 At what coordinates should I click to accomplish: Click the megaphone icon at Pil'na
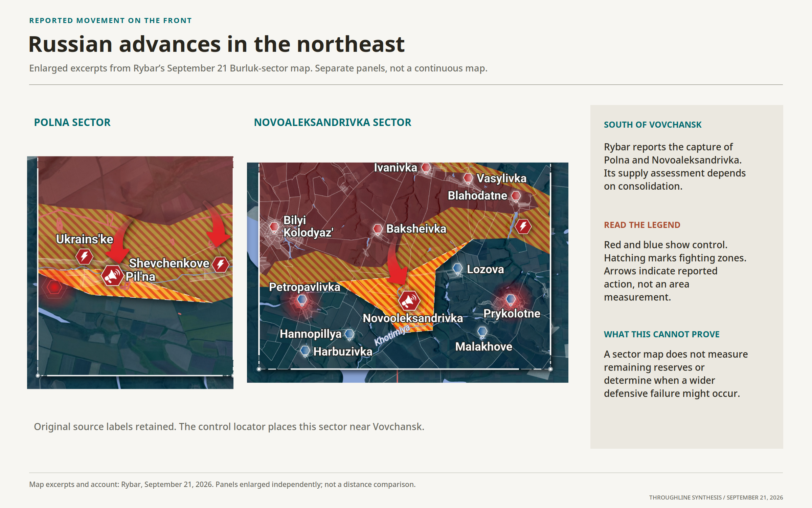[x=112, y=276]
